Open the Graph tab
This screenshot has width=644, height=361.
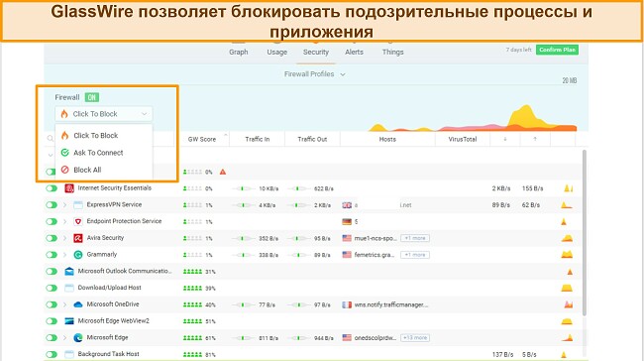238,52
